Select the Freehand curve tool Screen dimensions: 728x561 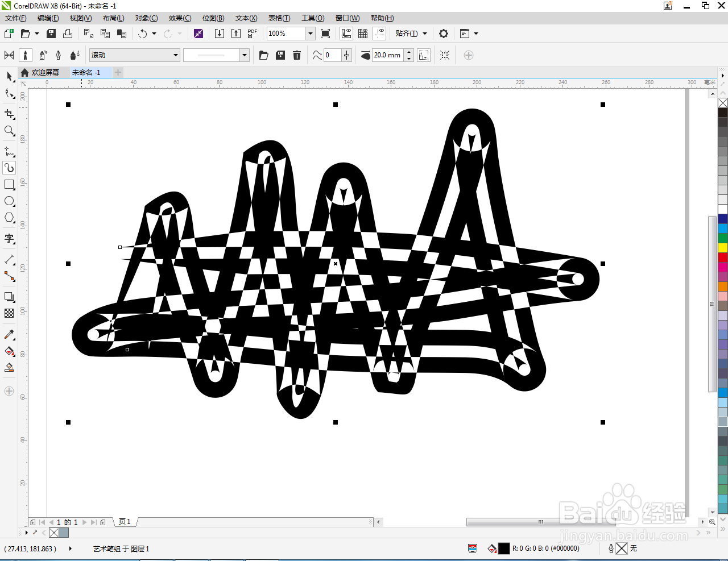[9, 151]
